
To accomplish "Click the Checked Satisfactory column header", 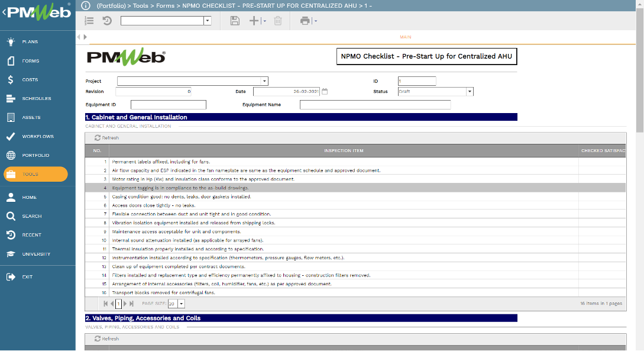I will (x=603, y=151).
